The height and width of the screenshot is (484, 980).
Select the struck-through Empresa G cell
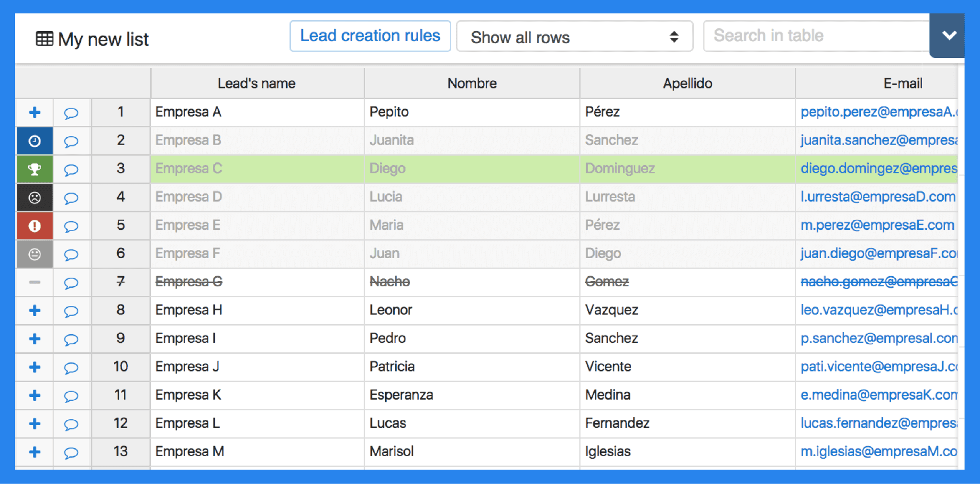(x=257, y=282)
